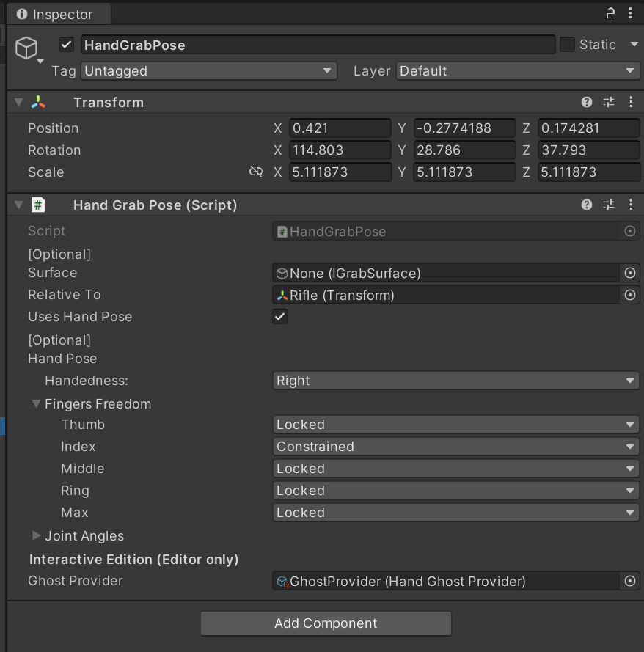Click the Position label
Viewport: 644px width, 652px height.
[54, 128]
